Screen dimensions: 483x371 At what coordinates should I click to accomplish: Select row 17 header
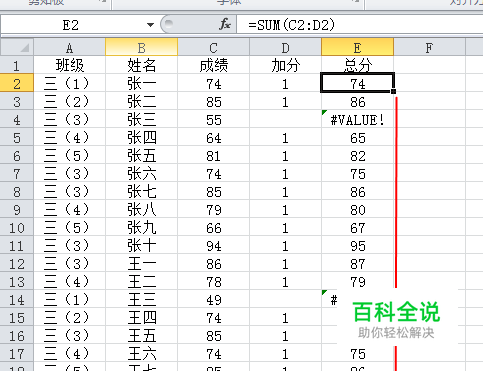17,353
